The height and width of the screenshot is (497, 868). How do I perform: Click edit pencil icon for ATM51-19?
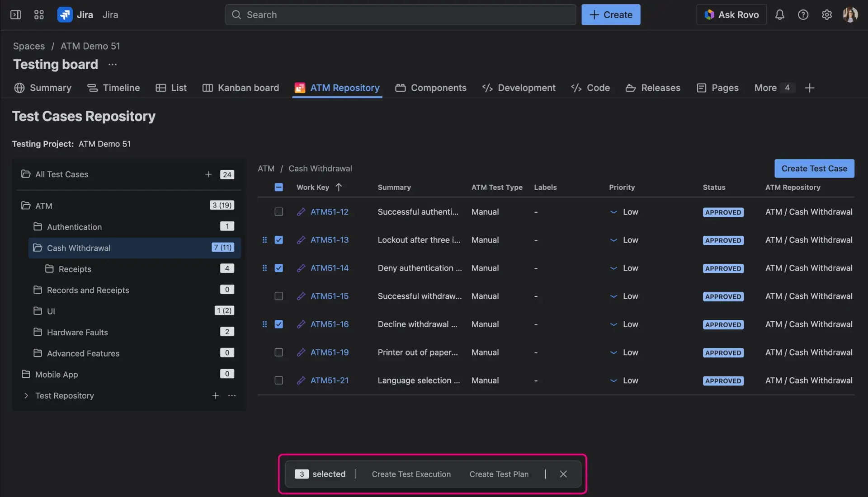pos(301,352)
